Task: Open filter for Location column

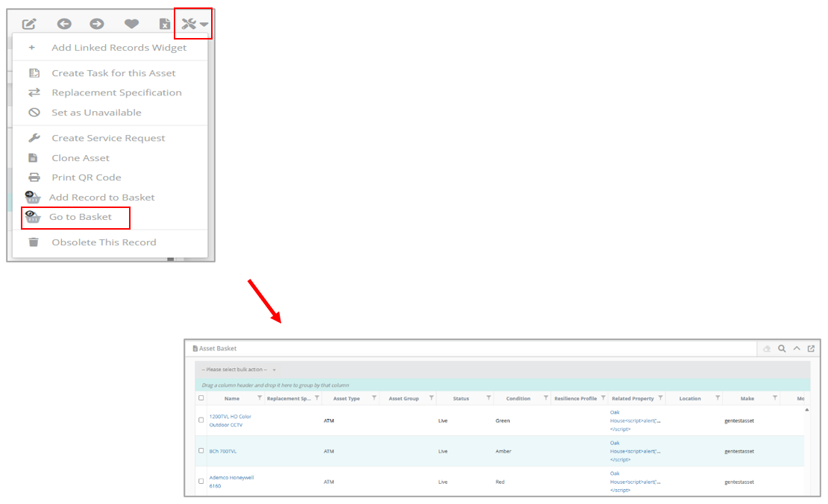Action: pos(718,398)
